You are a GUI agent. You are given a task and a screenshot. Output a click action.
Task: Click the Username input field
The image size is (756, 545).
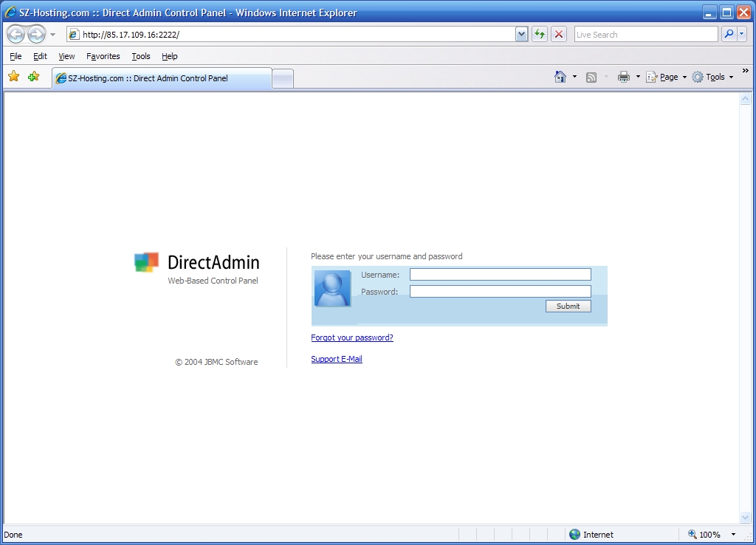[500, 275]
